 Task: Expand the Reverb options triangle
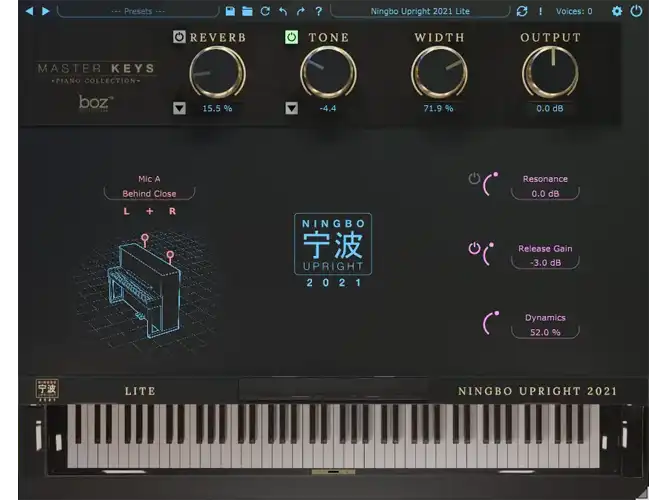180,108
